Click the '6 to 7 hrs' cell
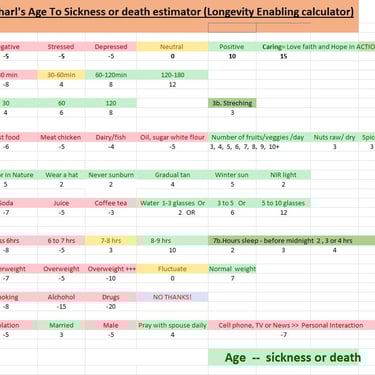Viewport: 375px width, 375px height. pyautogui.click(x=61, y=241)
